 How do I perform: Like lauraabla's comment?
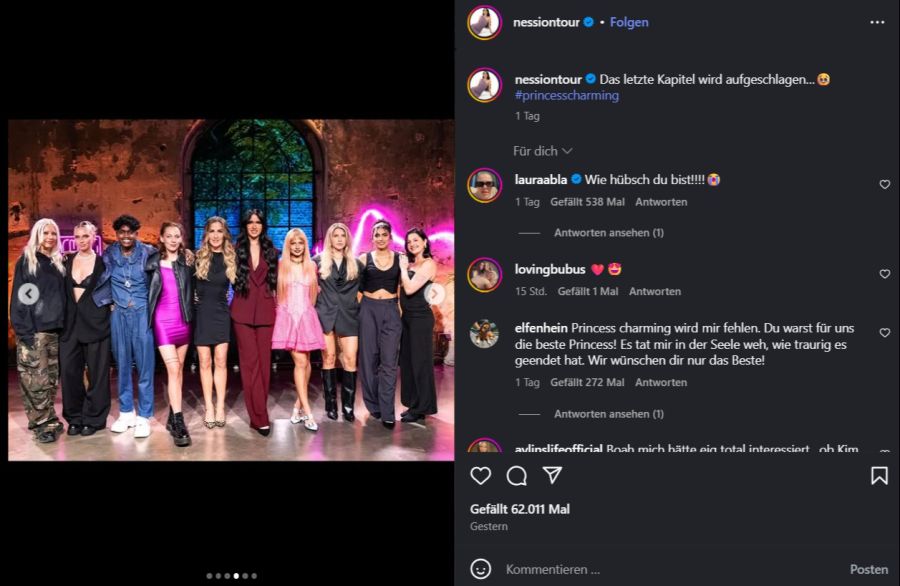[884, 185]
